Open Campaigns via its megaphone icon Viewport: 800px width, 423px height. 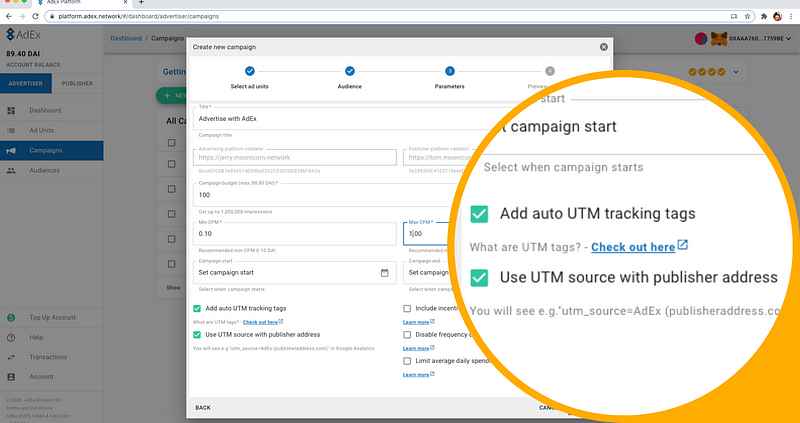(x=11, y=151)
